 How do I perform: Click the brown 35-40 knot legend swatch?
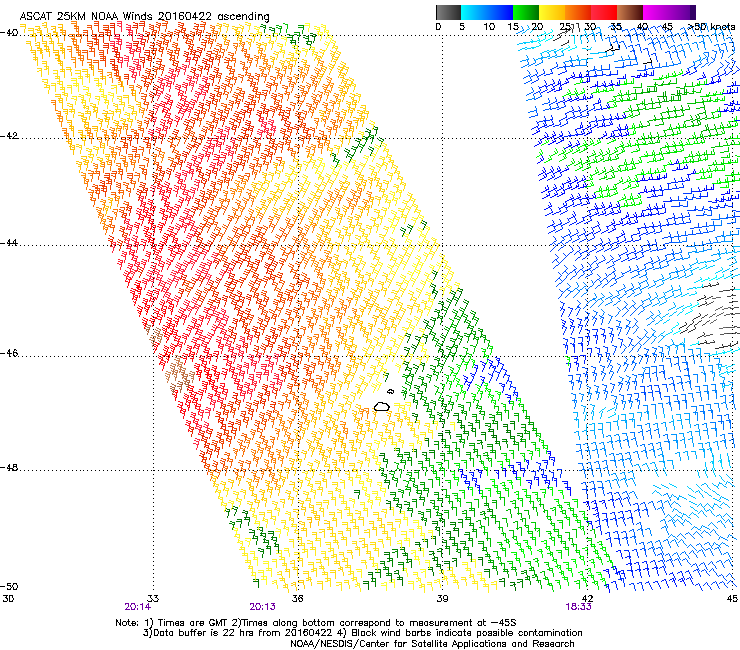coord(630,12)
